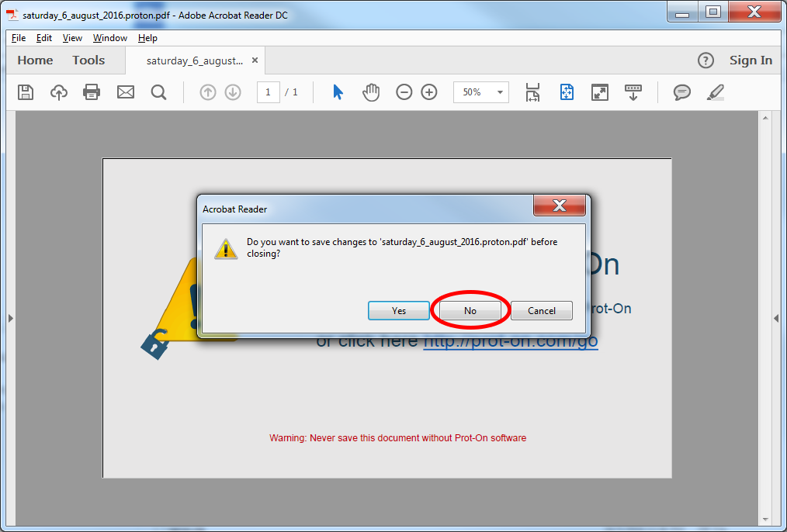Click the red Prot-On warning text
The height and width of the screenshot is (532, 787).
(397, 437)
